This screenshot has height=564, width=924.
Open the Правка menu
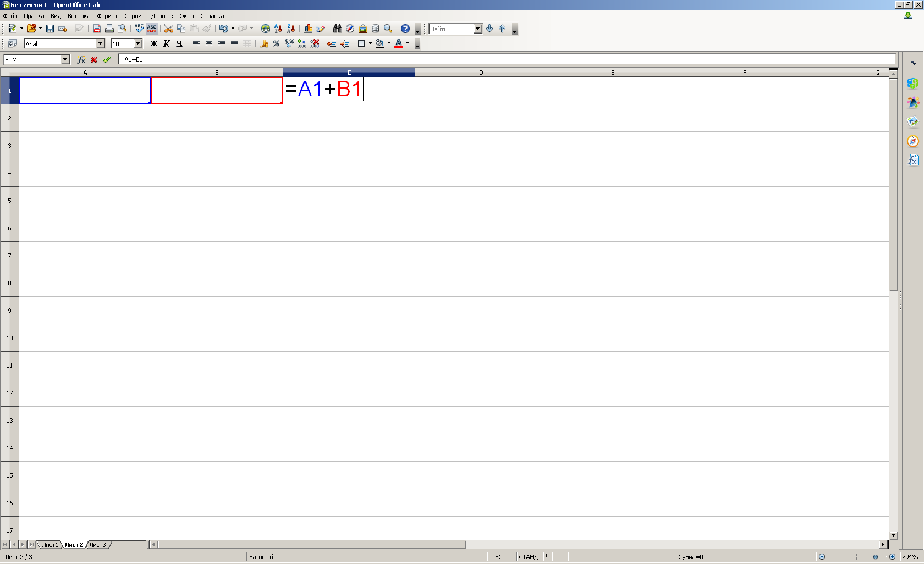(x=34, y=16)
